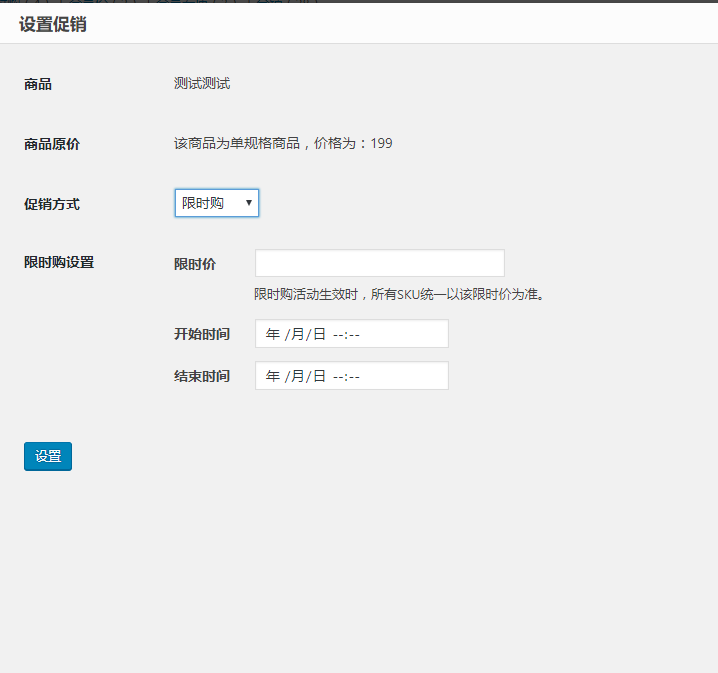Click the 限时价 field label
718x673 pixels.
(195, 264)
